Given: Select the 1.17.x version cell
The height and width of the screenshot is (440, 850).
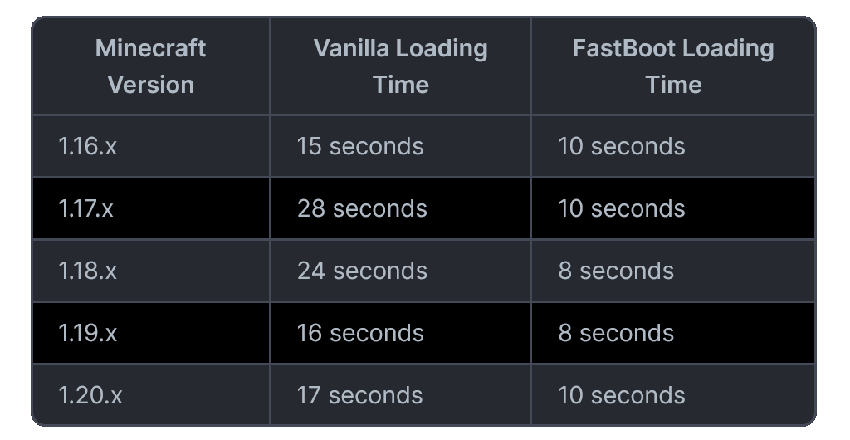Looking at the screenshot, I should pos(87,209).
